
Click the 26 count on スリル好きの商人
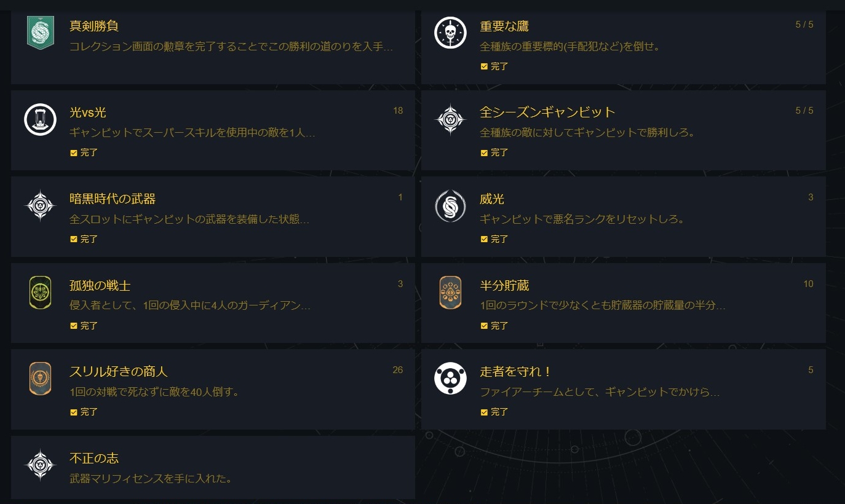[x=397, y=370]
